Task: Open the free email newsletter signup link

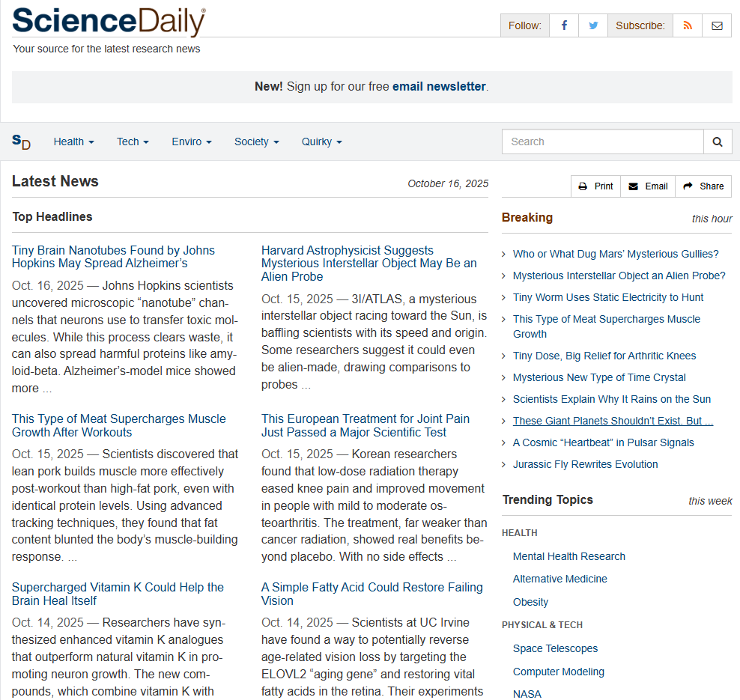Action: [438, 86]
